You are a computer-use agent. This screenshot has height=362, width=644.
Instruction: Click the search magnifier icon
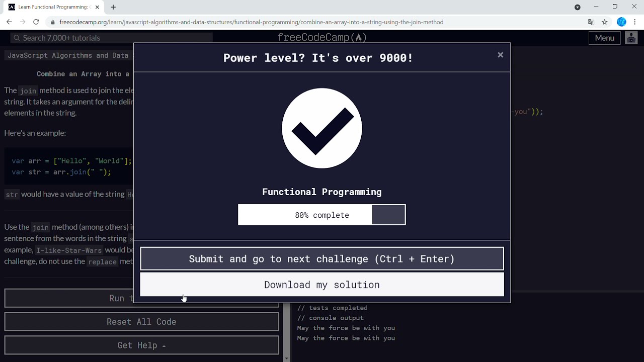17,38
